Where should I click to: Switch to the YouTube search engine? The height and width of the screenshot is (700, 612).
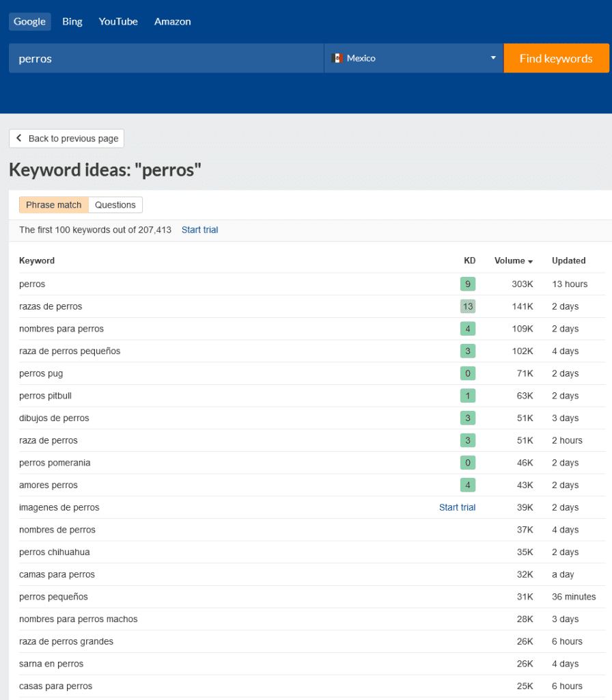tap(117, 21)
